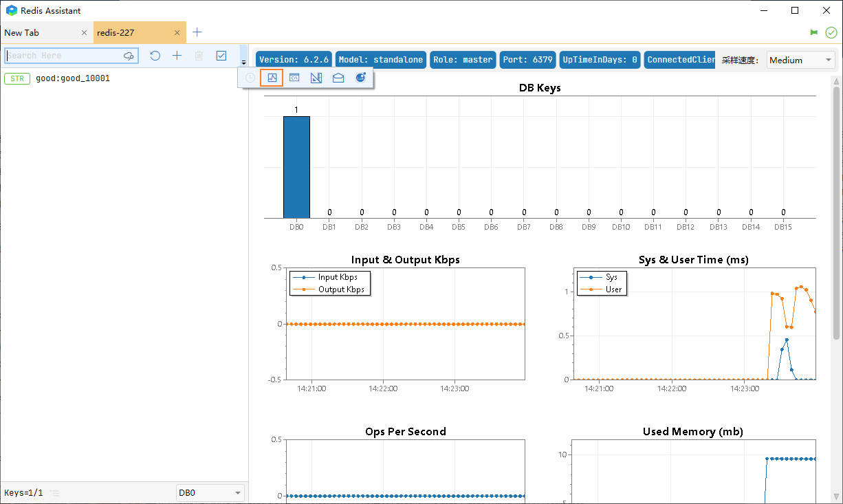This screenshot has height=504, width=843.
Task: Click the ruler analysis tool icon
Action: click(316, 78)
